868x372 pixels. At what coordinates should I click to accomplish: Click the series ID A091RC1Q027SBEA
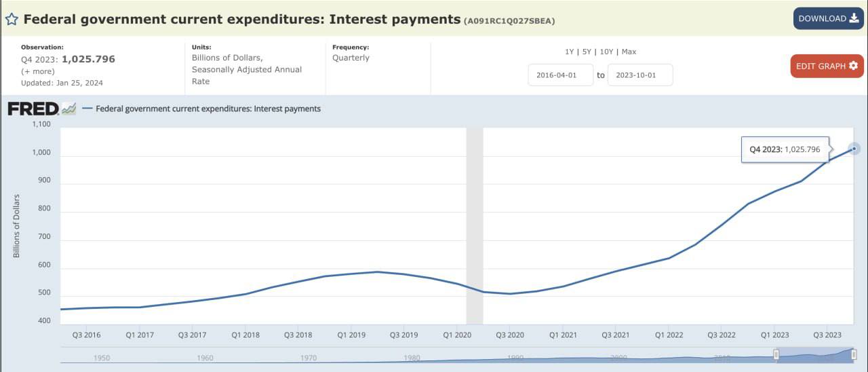click(x=509, y=21)
